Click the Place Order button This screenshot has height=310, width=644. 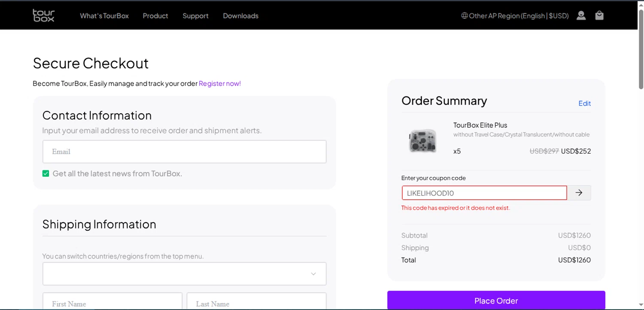tap(496, 300)
